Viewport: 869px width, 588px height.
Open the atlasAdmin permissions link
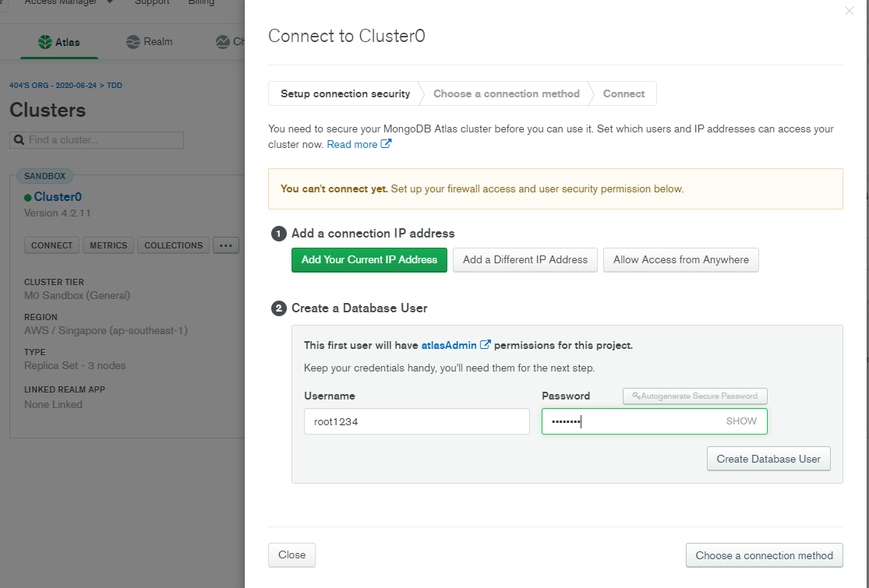point(448,345)
